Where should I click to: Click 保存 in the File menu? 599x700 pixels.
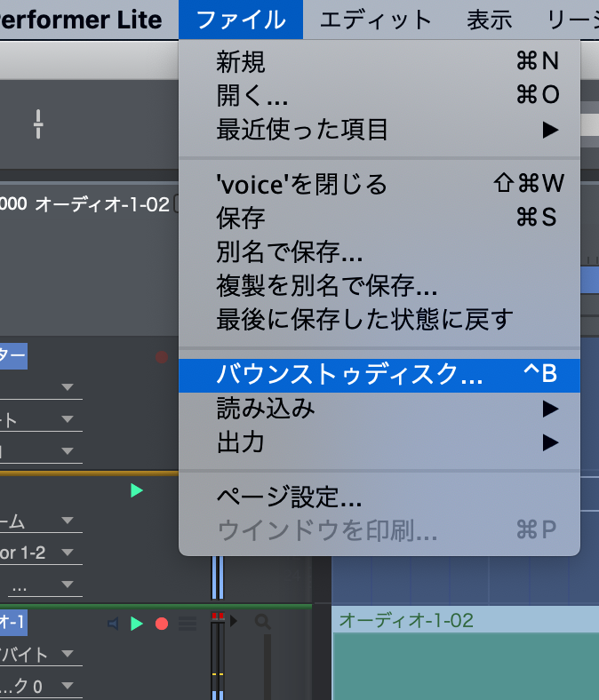(x=379, y=218)
